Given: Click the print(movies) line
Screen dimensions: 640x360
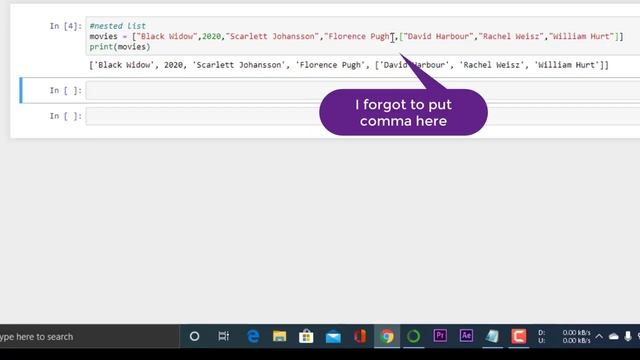Looking at the screenshot, I should click(120, 47).
